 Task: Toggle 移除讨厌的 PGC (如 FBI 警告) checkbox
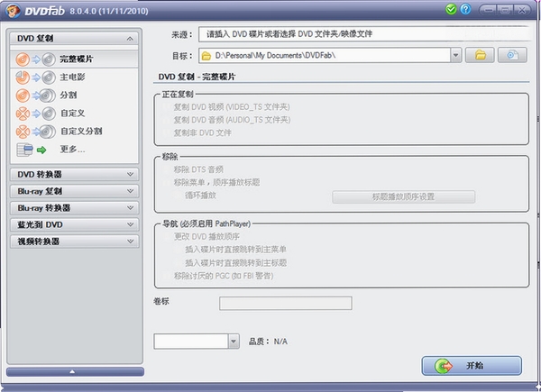[x=166, y=276]
